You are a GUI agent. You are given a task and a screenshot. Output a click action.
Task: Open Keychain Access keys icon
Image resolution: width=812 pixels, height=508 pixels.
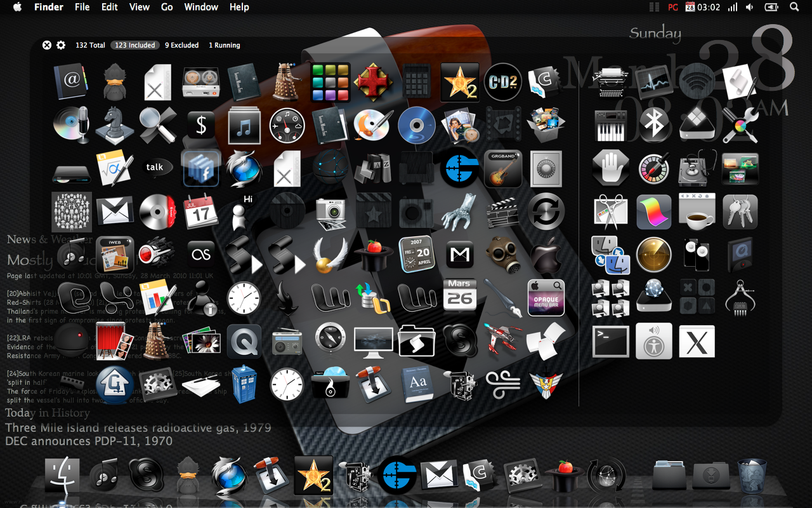[740, 211]
